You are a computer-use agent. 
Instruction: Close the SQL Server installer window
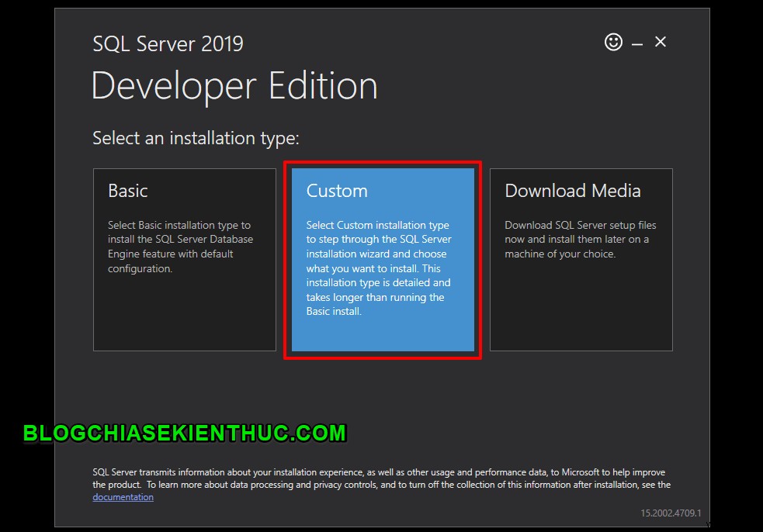(661, 42)
